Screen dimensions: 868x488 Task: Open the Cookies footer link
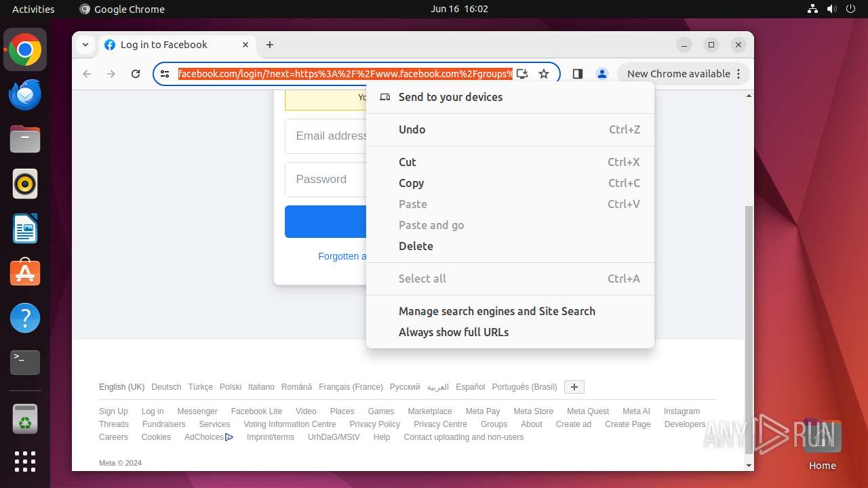pyautogui.click(x=156, y=437)
